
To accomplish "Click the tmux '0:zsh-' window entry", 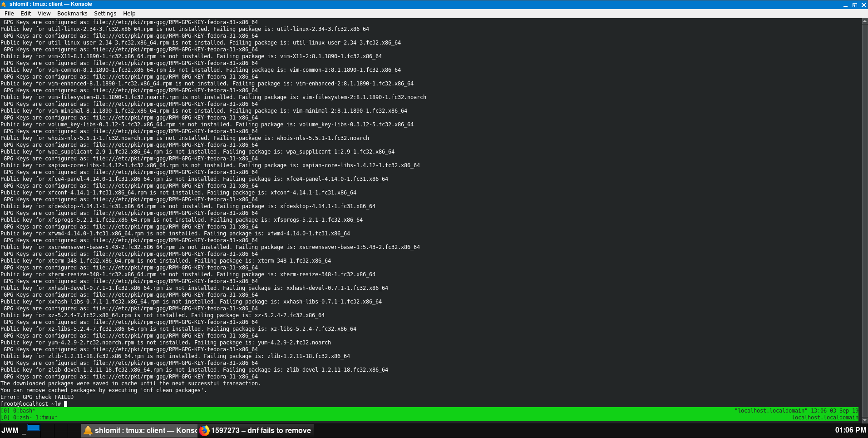I will point(22,418).
